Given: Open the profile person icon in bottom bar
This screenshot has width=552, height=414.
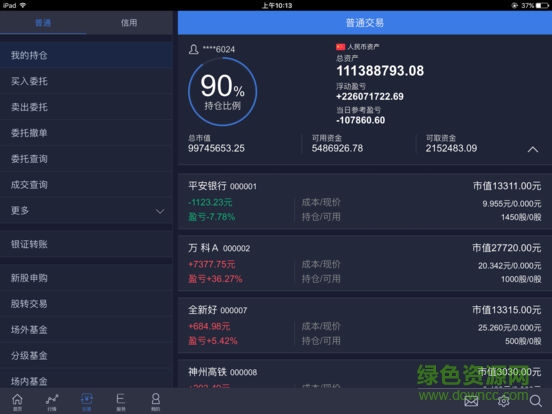Looking at the screenshot, I should (156, 402).
